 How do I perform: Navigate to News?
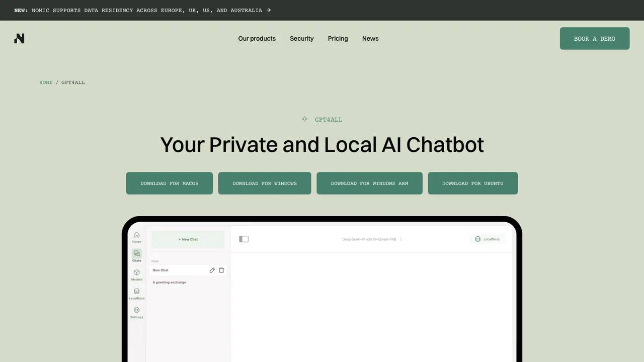click(370, 38)
